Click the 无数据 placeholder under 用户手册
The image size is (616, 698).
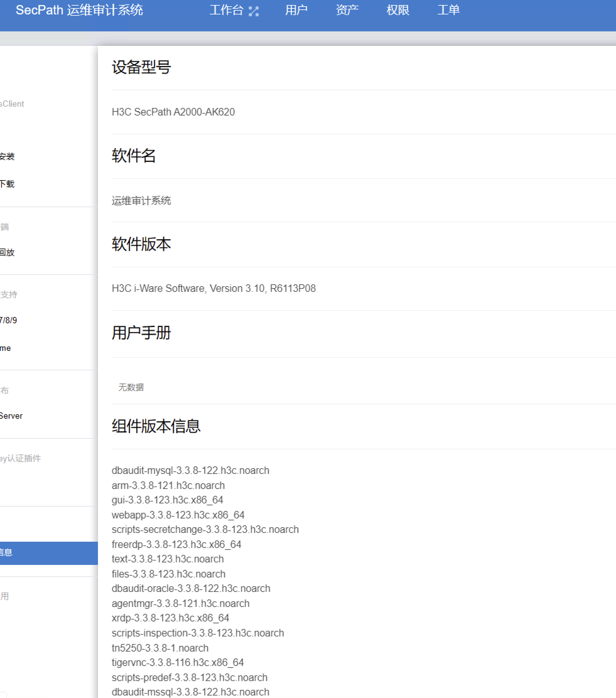click(131, 387)
